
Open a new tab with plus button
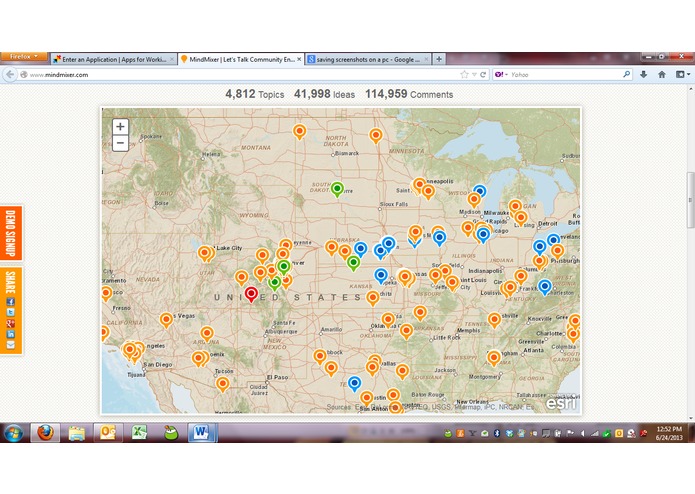439,59
